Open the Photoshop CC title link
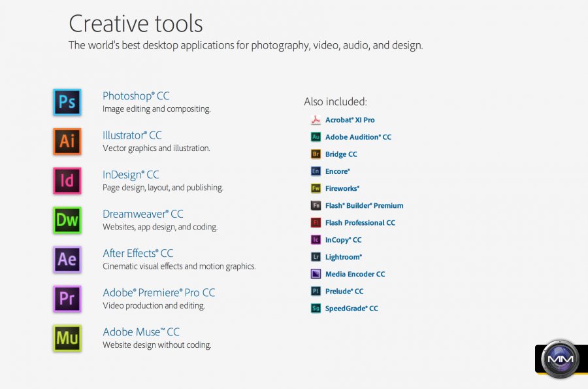 point(136,96)
